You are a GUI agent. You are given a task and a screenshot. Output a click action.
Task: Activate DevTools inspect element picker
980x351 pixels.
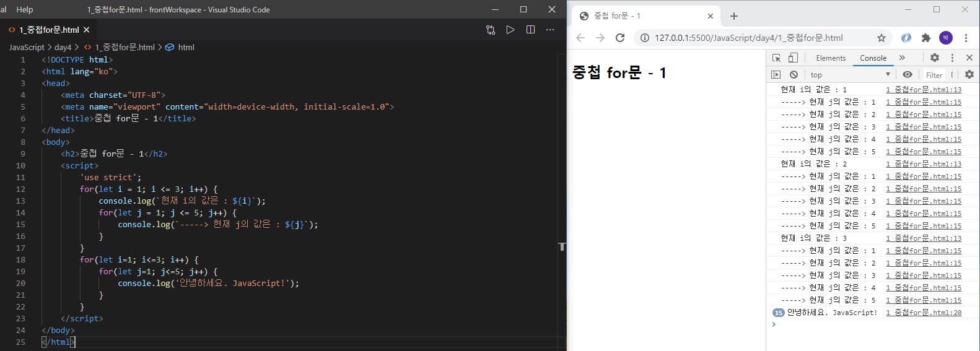(776, 58)
